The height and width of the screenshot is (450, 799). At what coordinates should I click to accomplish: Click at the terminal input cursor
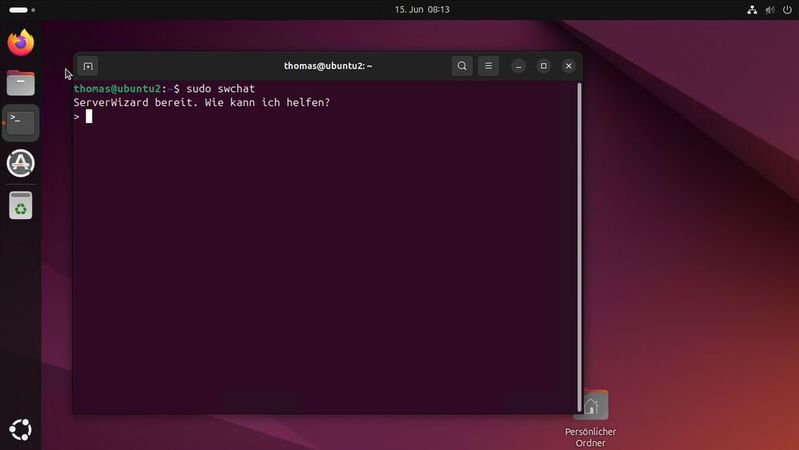click(89, 116)
